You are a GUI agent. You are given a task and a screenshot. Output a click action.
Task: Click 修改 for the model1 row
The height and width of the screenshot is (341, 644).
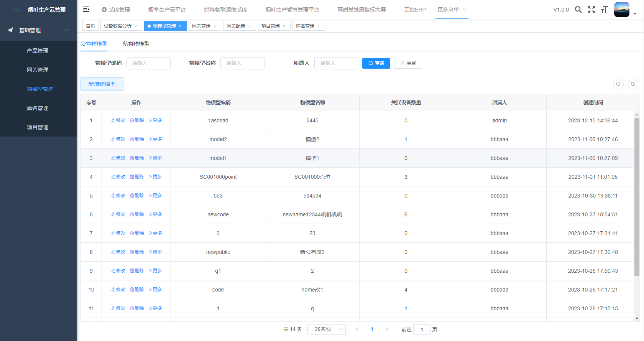pyautogui.click(x=118, y=158)
